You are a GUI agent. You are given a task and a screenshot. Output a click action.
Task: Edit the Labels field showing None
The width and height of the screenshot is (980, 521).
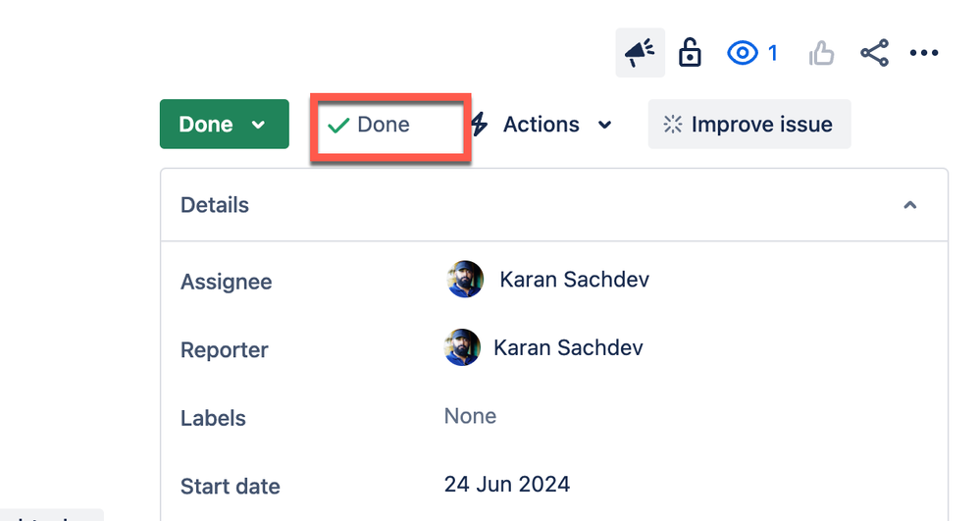[470, 416]
